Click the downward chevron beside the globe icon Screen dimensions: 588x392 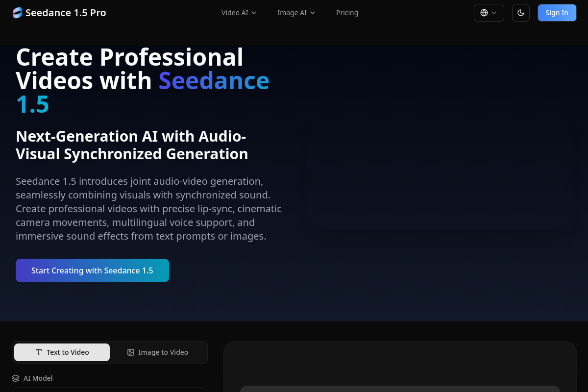tap(494, 12)
